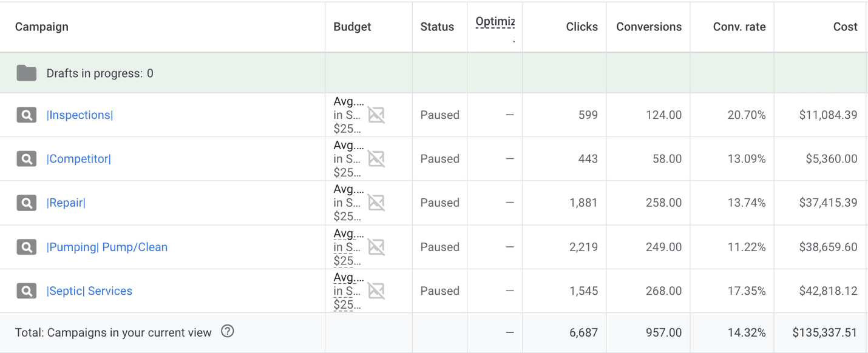
Task: Click the Inspections campaign search icon
Action: (26, 115)
